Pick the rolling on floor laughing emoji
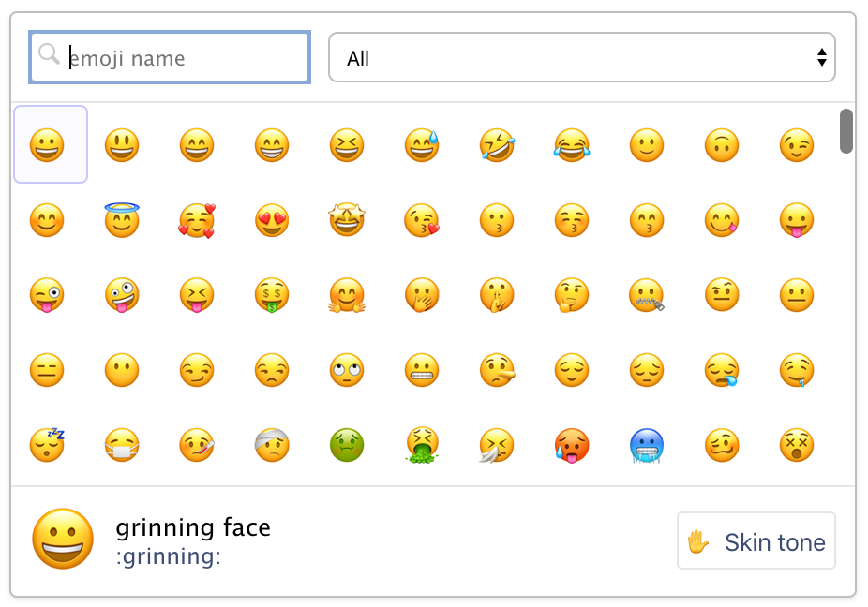 (x=497, y=145)
